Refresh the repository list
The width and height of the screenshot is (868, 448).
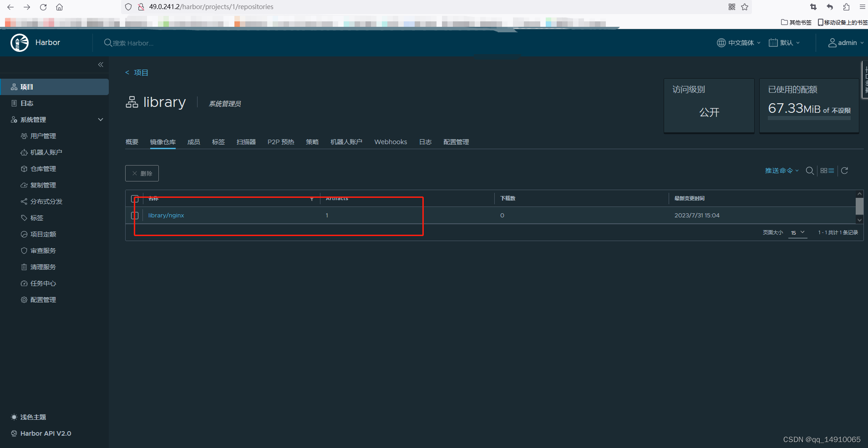pyautogui.click(x=844, y=171)
